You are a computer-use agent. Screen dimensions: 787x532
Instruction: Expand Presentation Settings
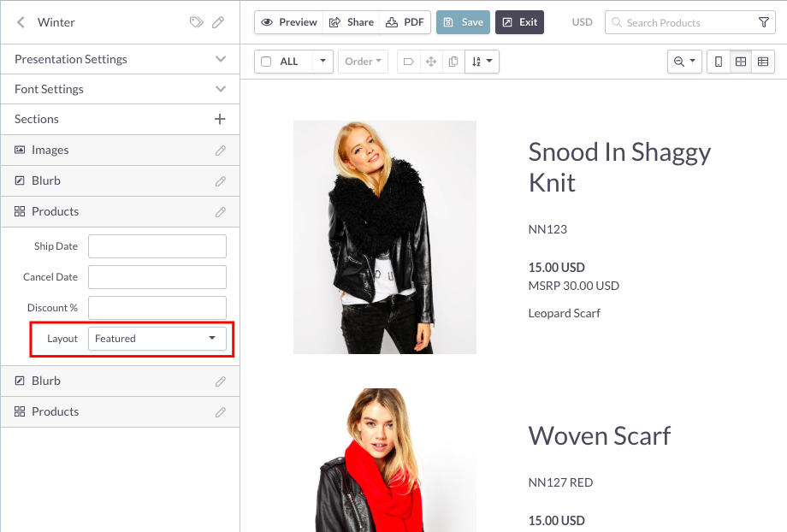click(x=120, y=59)
